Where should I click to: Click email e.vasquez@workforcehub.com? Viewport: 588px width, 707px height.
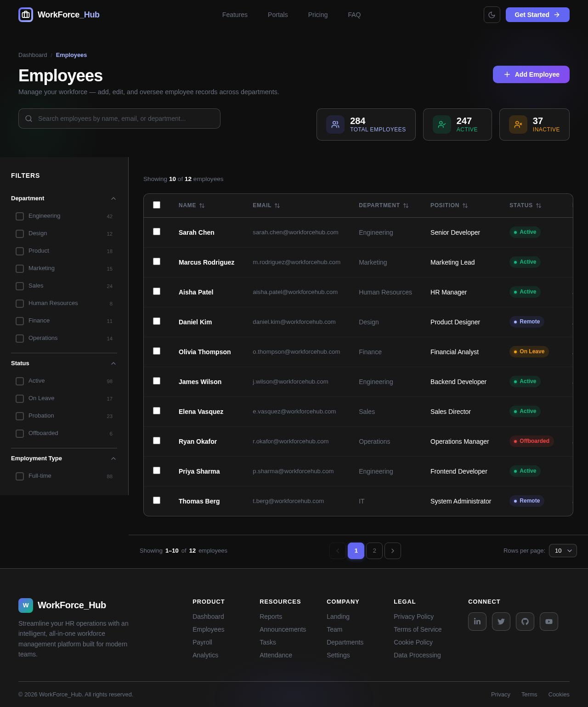coord(294,412)
